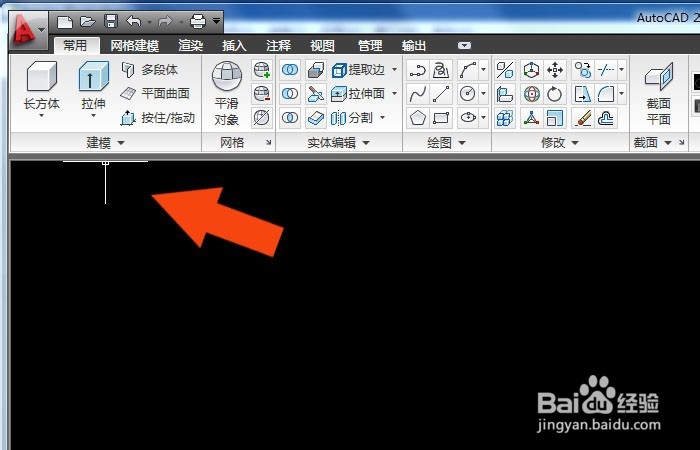The image size is (700, 450).
Task: Click the smooth more mesh icon with plus
Action: coord(262,70)
